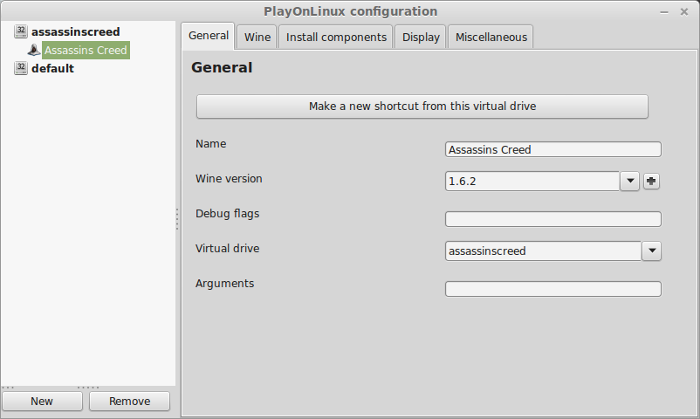Open the Install components tab

336,37
